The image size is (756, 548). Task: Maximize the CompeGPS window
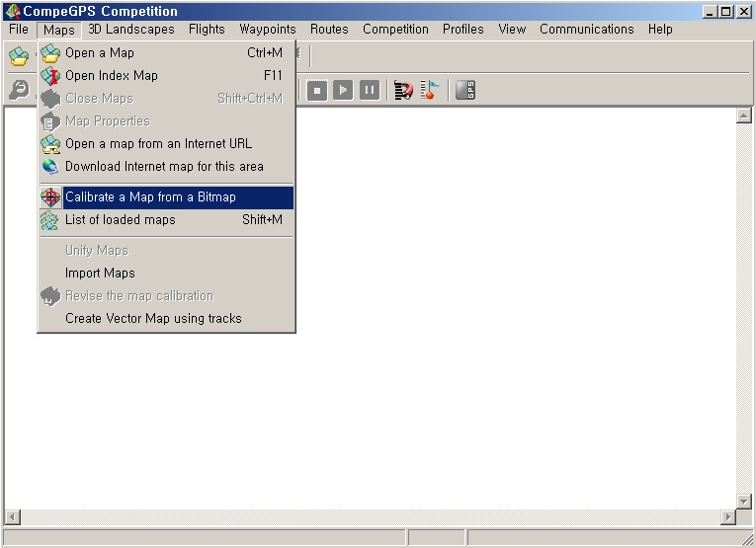(725, 12)
